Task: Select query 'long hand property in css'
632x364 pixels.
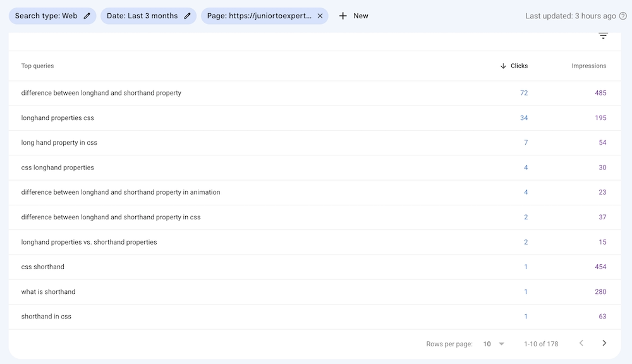Action: point(59,143)
